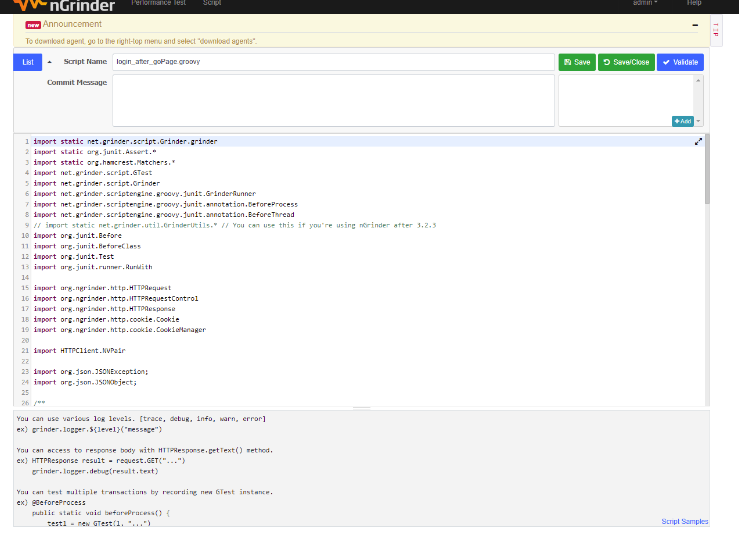
Task: Open Script Samples link
Action: coord(684,521)
